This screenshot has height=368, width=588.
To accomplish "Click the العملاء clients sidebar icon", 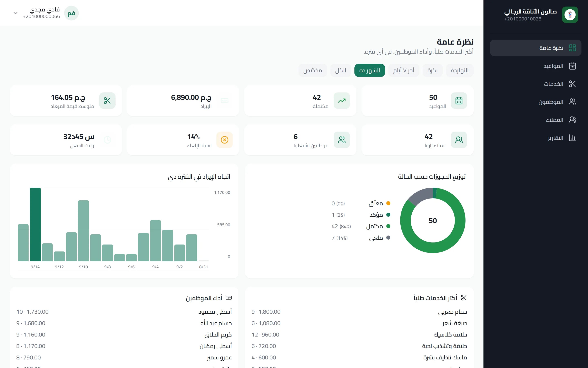I will click(x=572, y=120).
